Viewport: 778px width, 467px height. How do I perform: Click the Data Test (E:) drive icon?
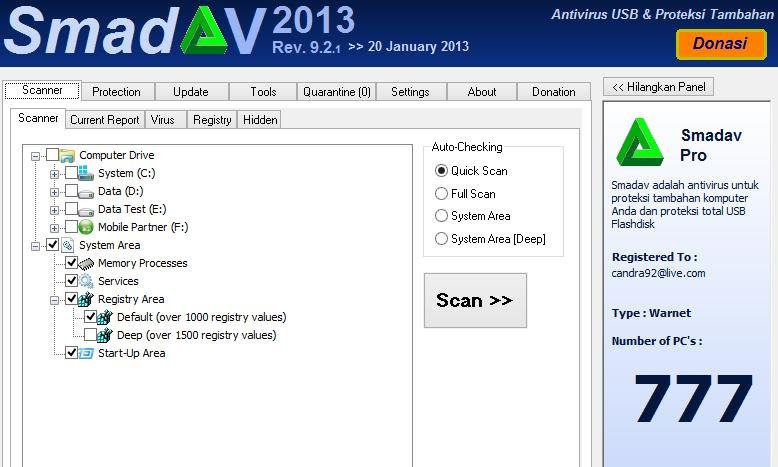[86, 210]
